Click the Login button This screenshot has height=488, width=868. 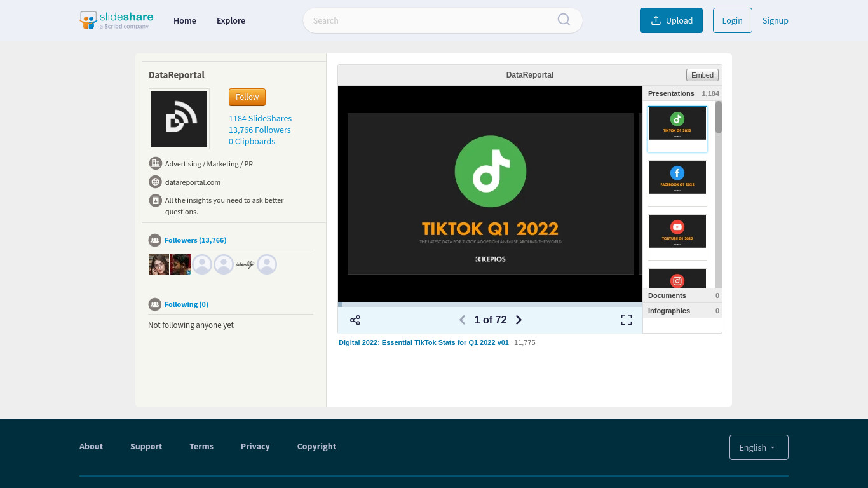[732, 20]
